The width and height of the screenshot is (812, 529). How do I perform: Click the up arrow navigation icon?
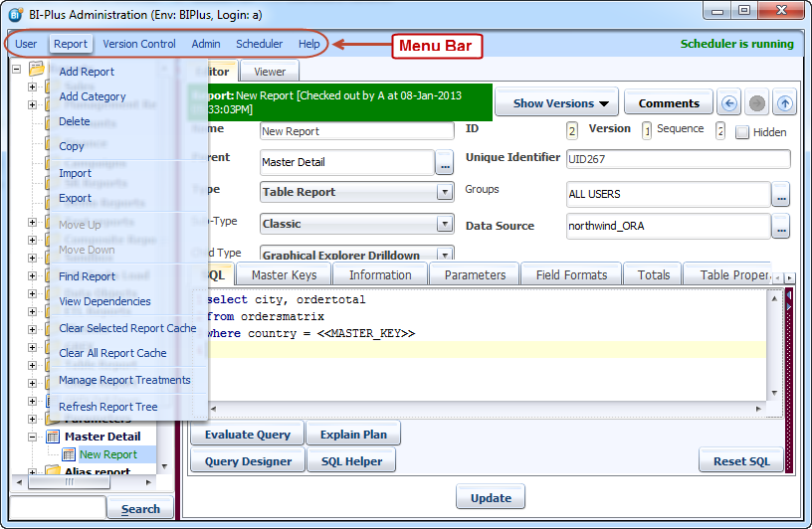(785, 103)
